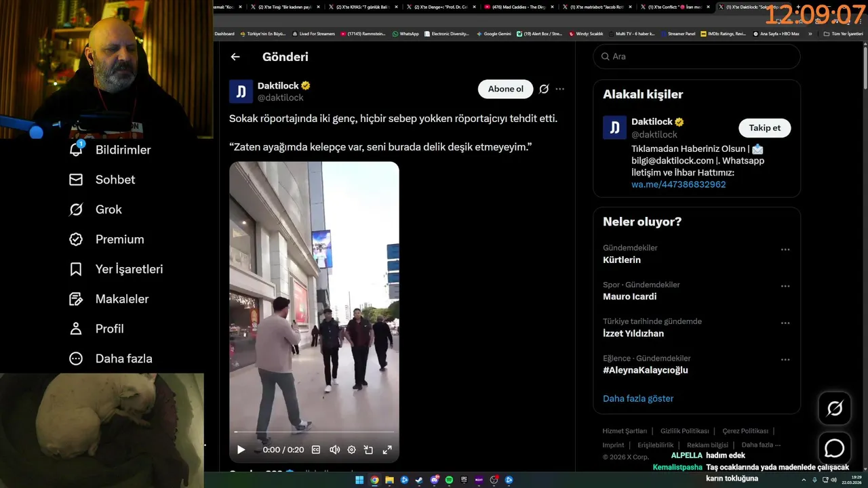This screenshot has height=488, width=868.
Task: Click the video progress bar
Action: tap(314, 432)
